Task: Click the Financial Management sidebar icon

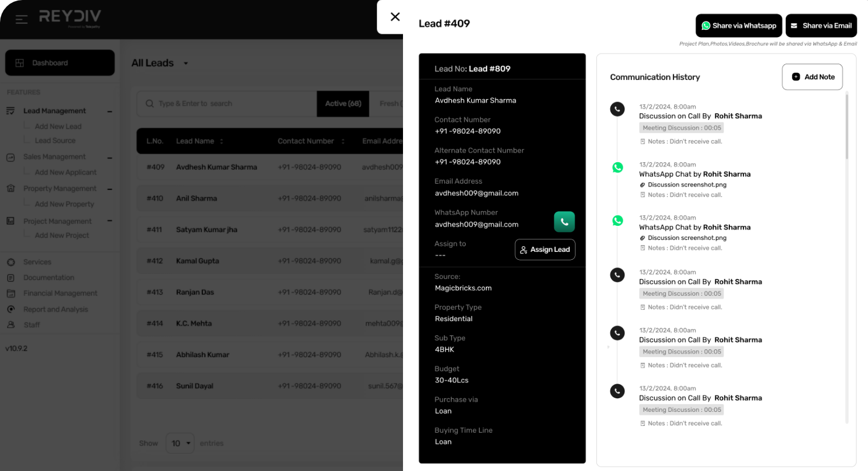Action: [x=11, y=294]
